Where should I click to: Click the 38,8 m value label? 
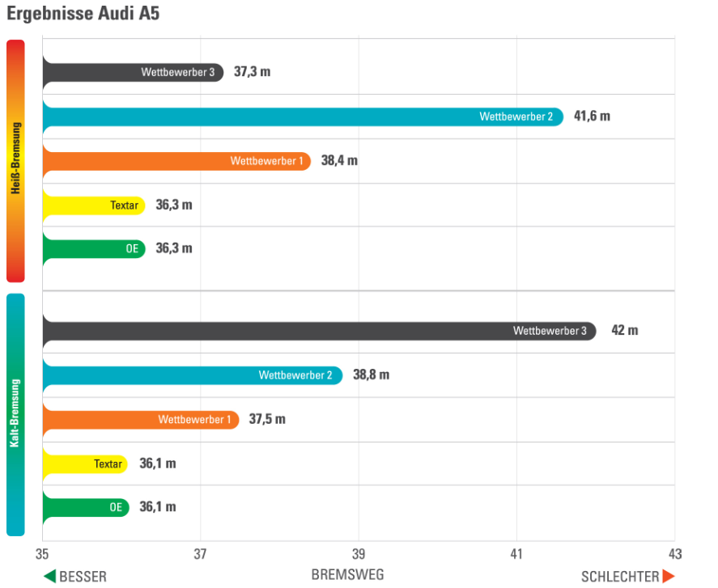click(371, 375)
